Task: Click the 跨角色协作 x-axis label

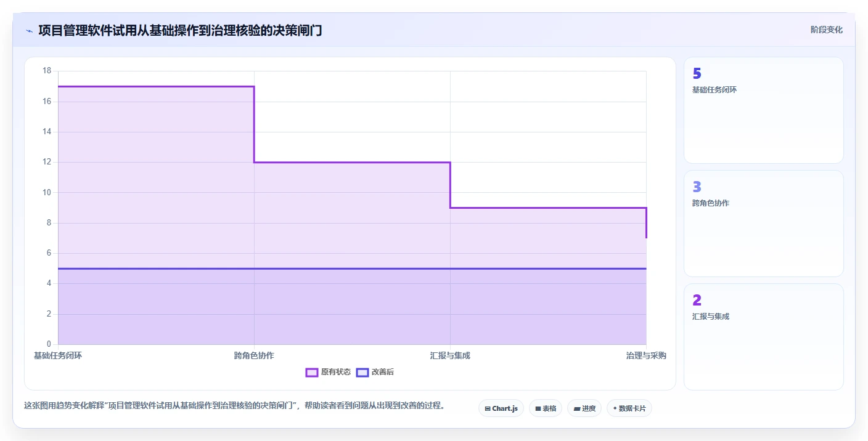Action: click(x=254, y=356)
